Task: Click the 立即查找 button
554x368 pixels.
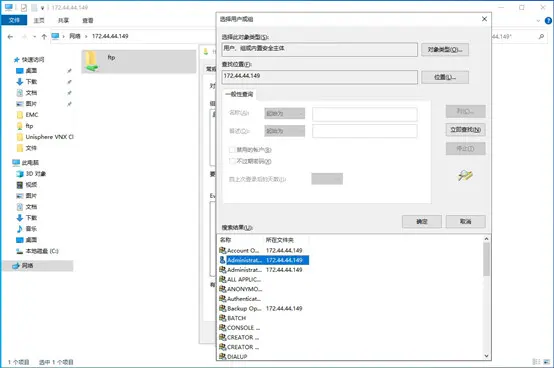Action: tap(465, 130)
